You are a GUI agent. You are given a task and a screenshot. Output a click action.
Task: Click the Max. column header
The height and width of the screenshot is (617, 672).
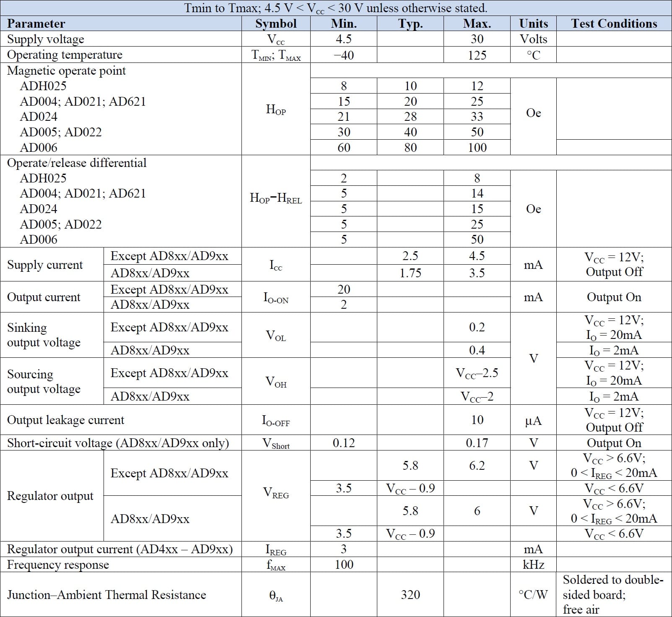pos(477,23)
